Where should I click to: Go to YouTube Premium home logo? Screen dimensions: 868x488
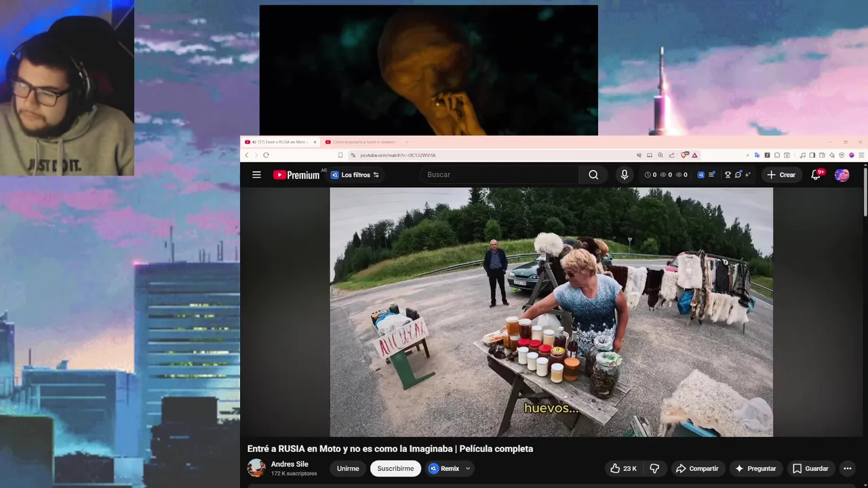click(x=296, y=175)
